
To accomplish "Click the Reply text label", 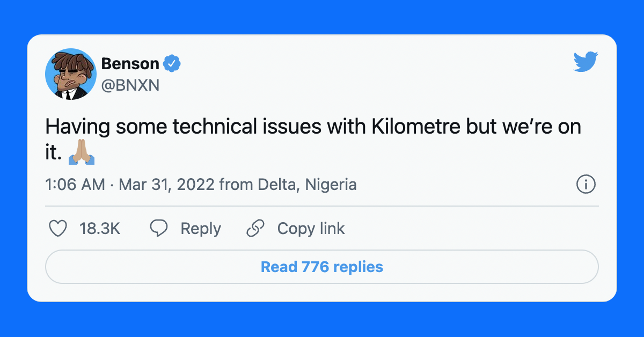I will tap(201, 229).
